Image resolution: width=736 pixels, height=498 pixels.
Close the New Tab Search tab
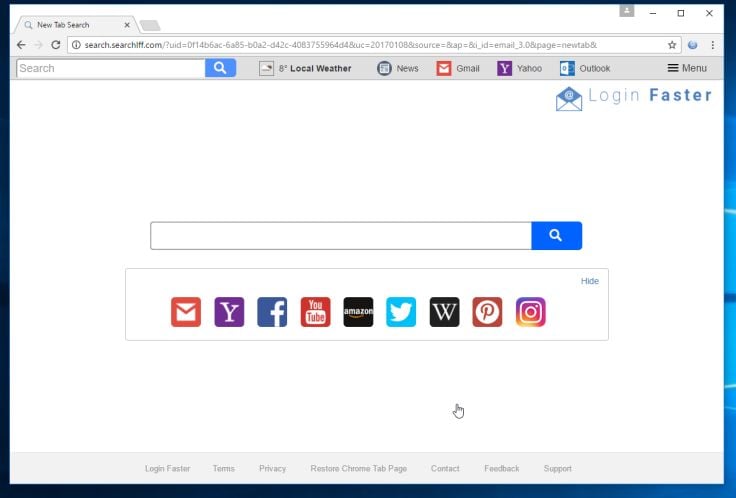tap(127, 25)
